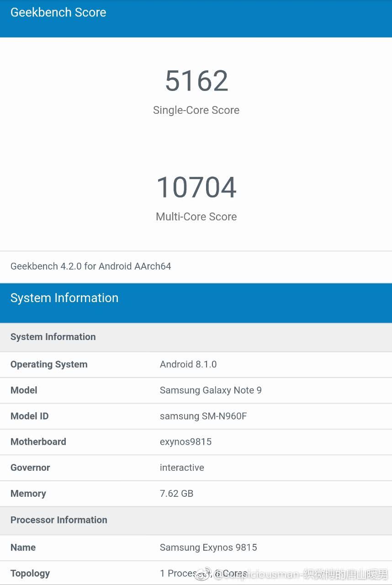Select the multi-core score number 10704

(196, 187)
